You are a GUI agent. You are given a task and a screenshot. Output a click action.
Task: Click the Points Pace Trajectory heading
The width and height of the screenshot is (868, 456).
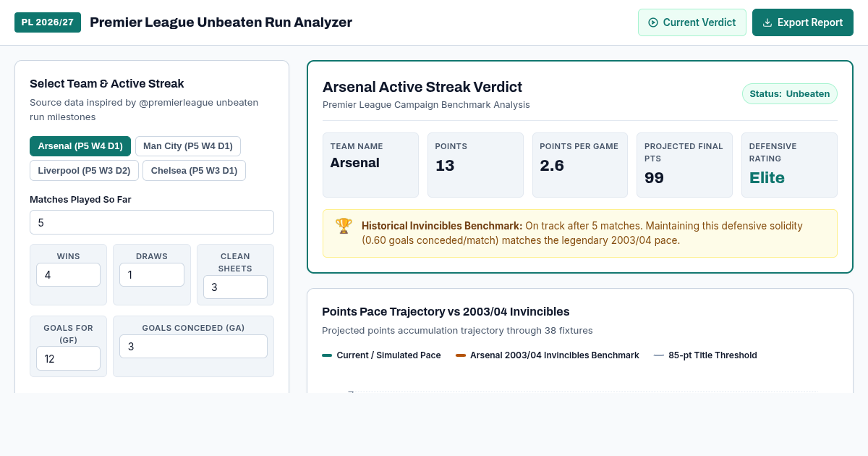coord(446,312)
